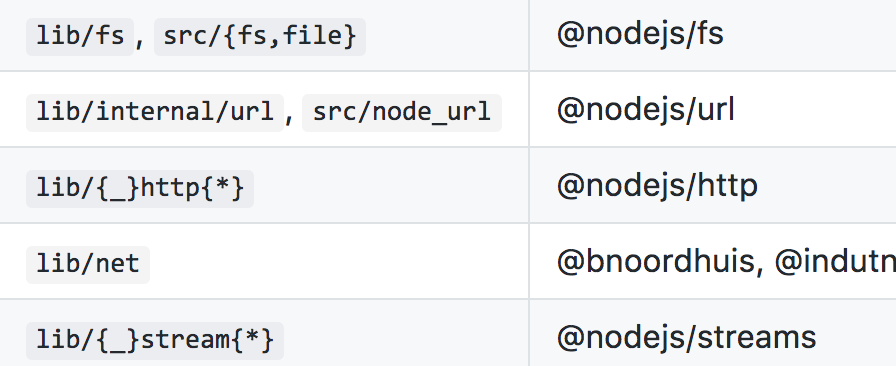The image size is (896, 366).
Task: Open the @nodejs/streams team mention
Action: point(686,338)
